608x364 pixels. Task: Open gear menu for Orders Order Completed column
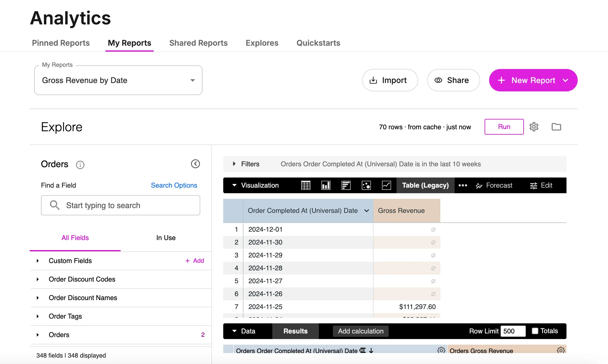point(441,350)
